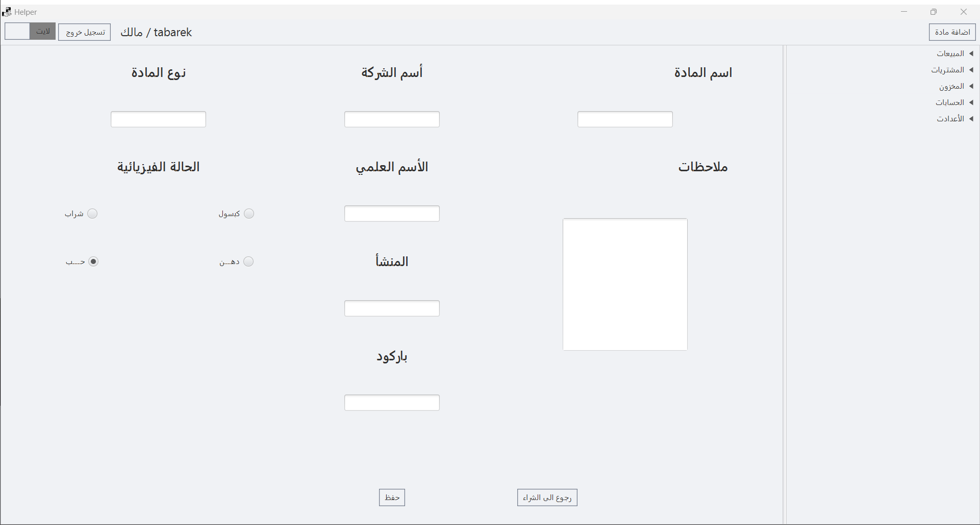The image size is (980, 525).
Task: Select the كبسول radio button
Action: point(248,214)
